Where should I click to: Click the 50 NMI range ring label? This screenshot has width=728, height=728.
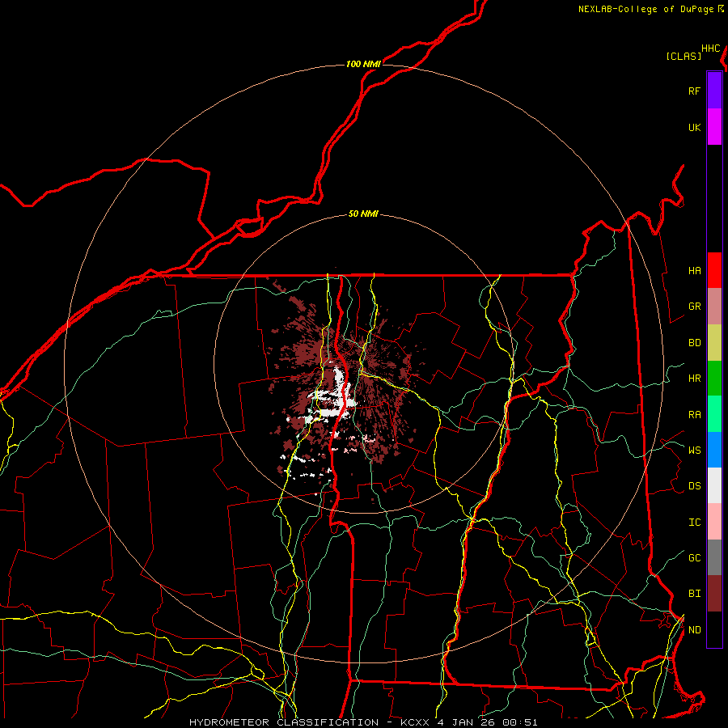tap(363, 214)
